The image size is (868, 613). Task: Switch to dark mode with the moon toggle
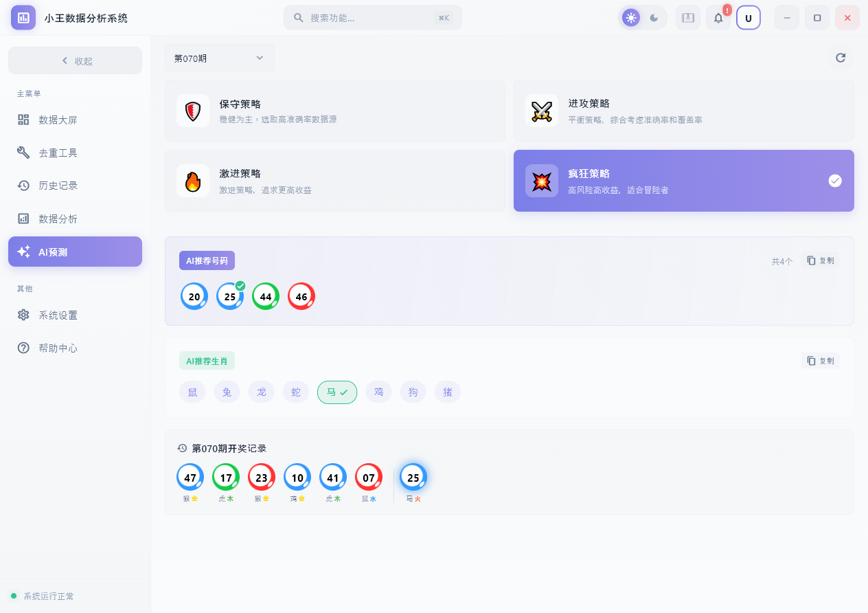point(654,17)
